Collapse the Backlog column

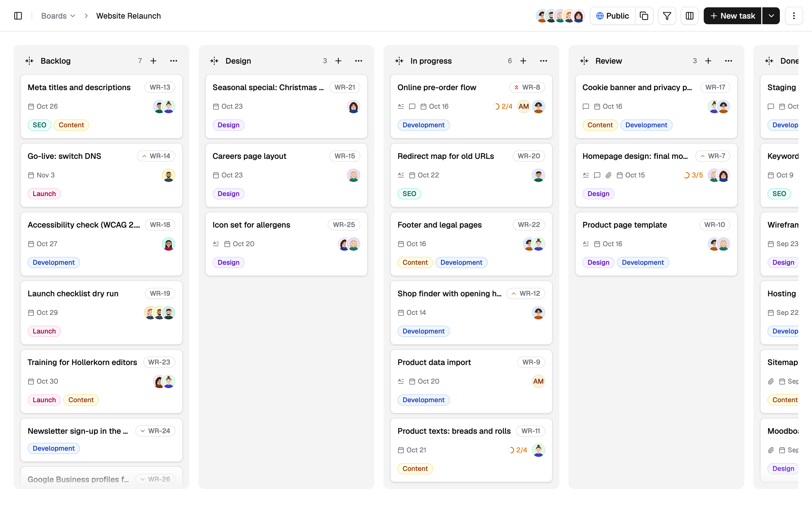coord(29,61)
